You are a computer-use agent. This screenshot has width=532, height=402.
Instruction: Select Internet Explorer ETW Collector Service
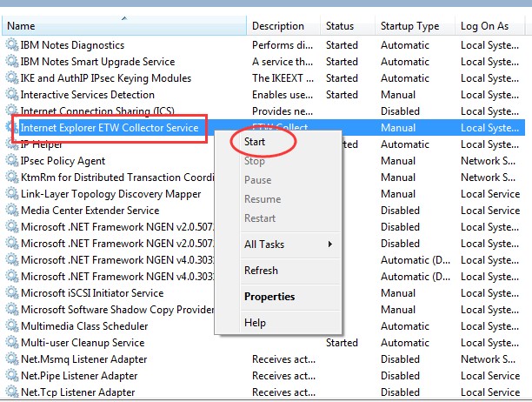tap(110, 128)
